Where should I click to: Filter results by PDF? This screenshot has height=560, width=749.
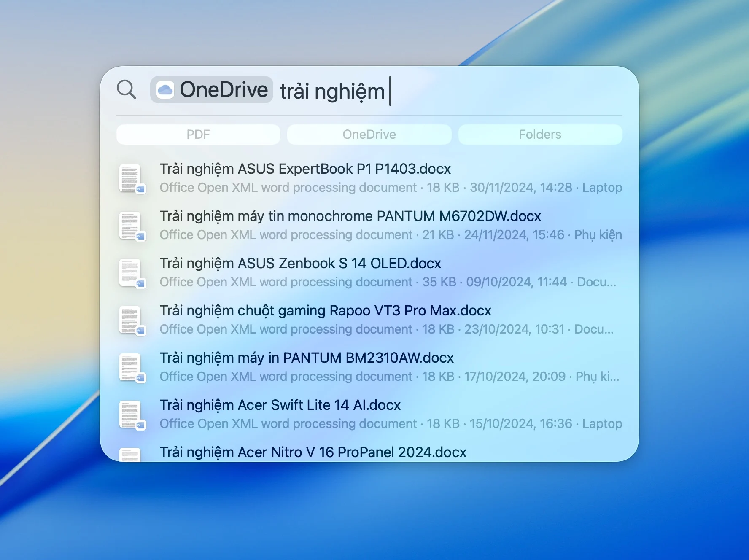point(198,135)
